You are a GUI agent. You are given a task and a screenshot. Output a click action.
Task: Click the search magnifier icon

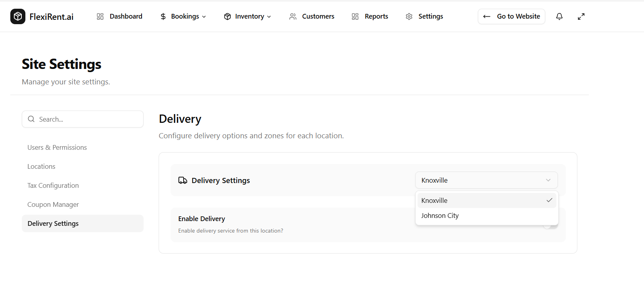click(x=31, y=119)
